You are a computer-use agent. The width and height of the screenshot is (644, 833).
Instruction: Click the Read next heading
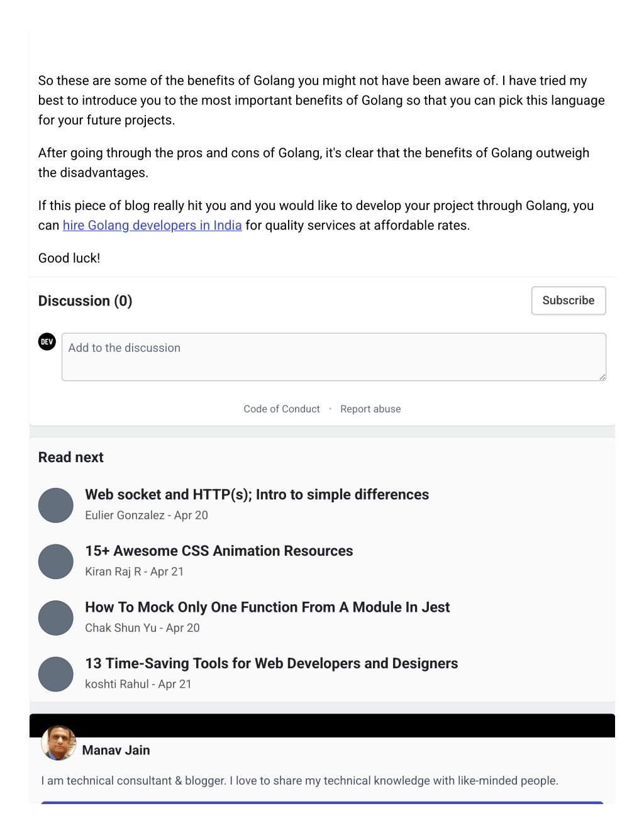pyautogui.click(x=71, y=457)
